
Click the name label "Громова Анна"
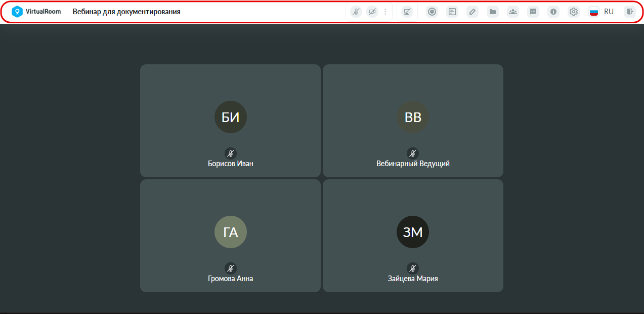click(231, 279)
